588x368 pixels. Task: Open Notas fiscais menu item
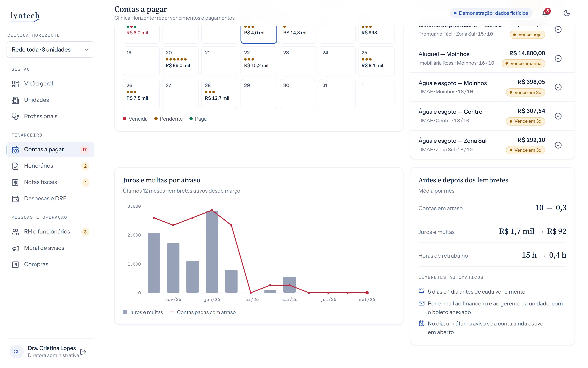click(50, 182)
